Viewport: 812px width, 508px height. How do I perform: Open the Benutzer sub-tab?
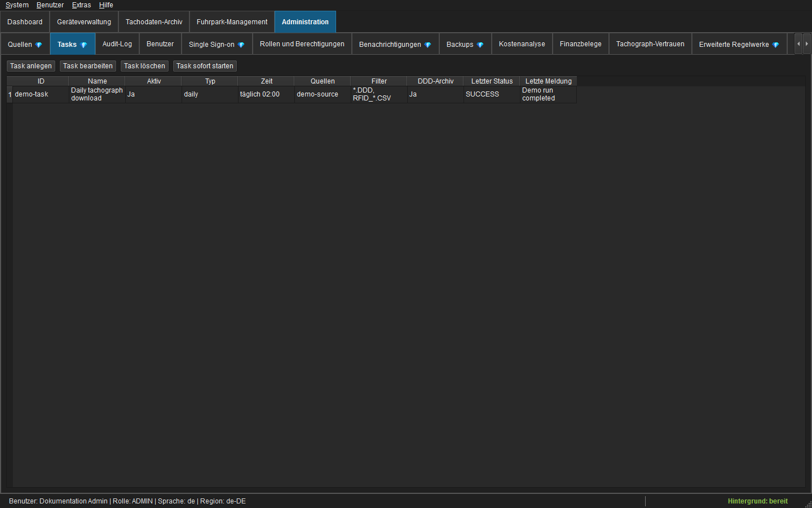coord(160,44)
